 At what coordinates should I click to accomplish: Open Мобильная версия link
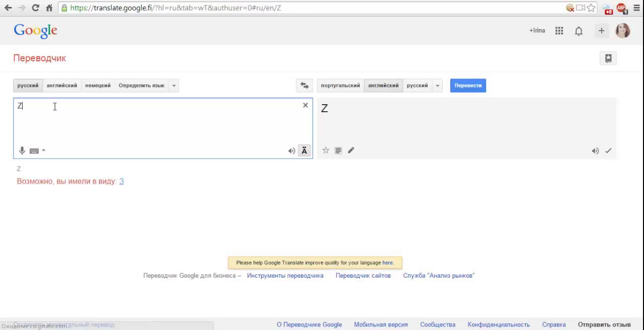click(381, 325)
